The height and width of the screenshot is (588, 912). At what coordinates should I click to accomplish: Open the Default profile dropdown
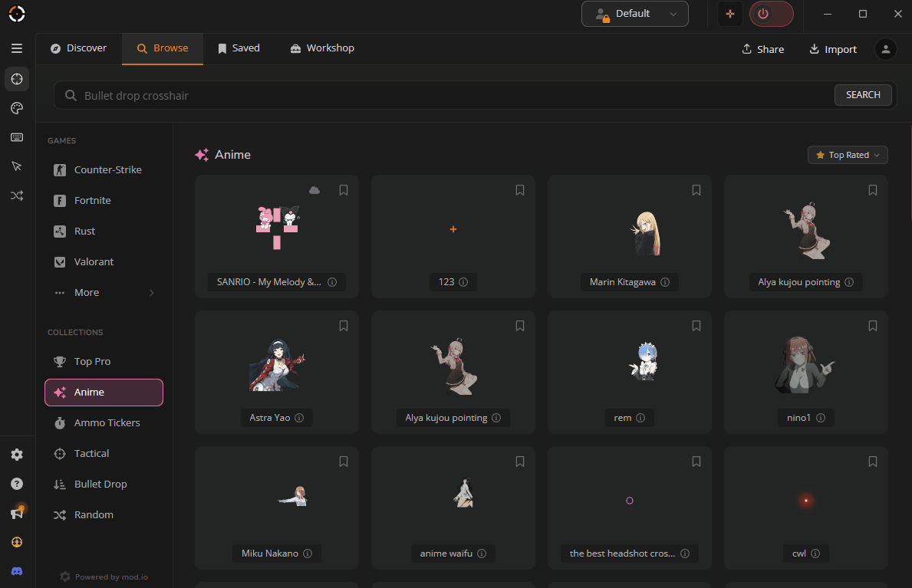click(x=634, y=14)
